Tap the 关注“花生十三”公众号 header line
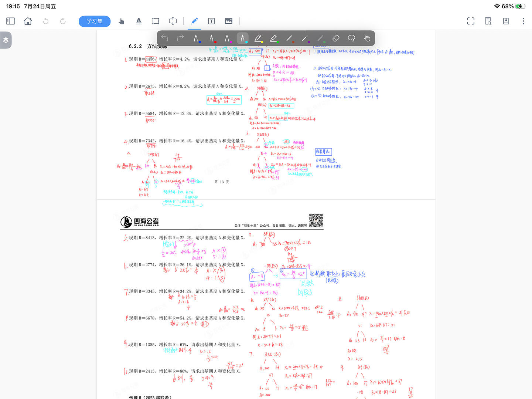 [270, 226]
